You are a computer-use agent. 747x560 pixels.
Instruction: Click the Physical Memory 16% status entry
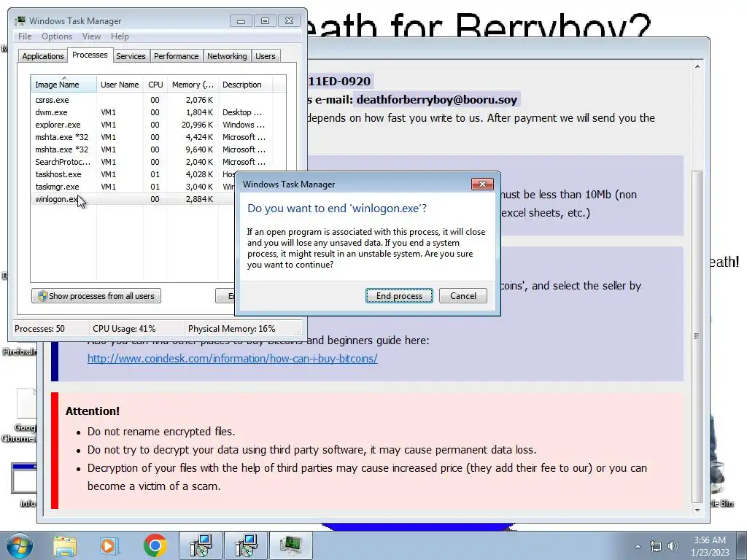231,329
